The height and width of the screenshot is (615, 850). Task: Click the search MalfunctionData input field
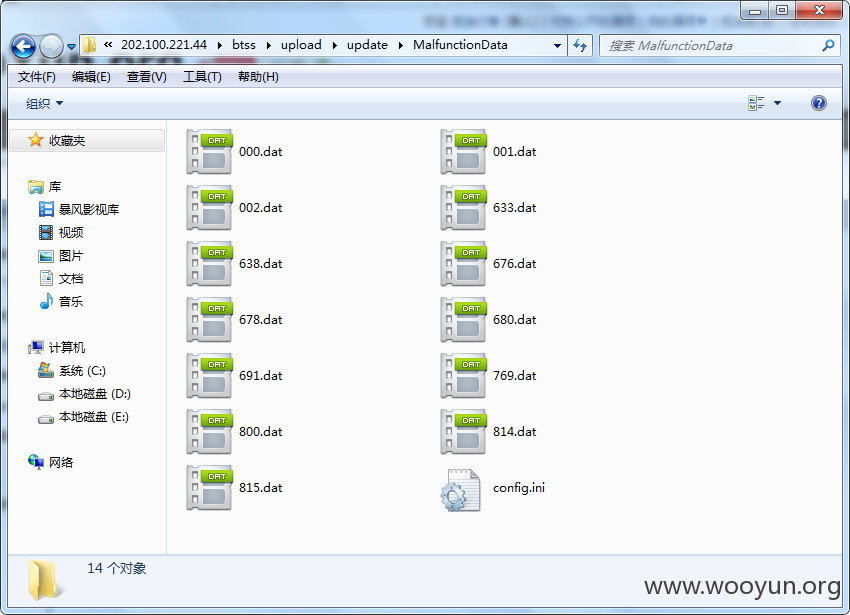[710, 46]
